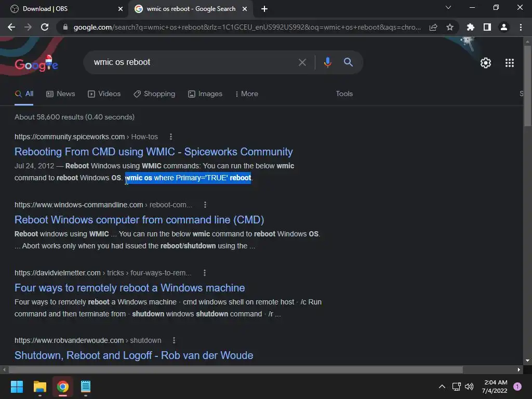The width and height of the screenshot is (532, 399).
Task: Open options for Spiceworks result
Action: pyautogui.click(x=170, y=137)
